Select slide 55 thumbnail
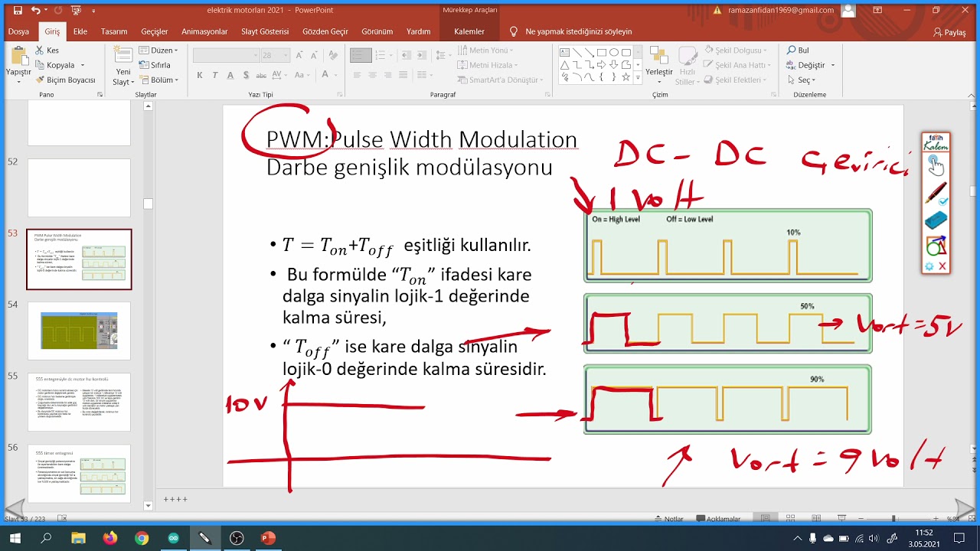 (79, 402)
